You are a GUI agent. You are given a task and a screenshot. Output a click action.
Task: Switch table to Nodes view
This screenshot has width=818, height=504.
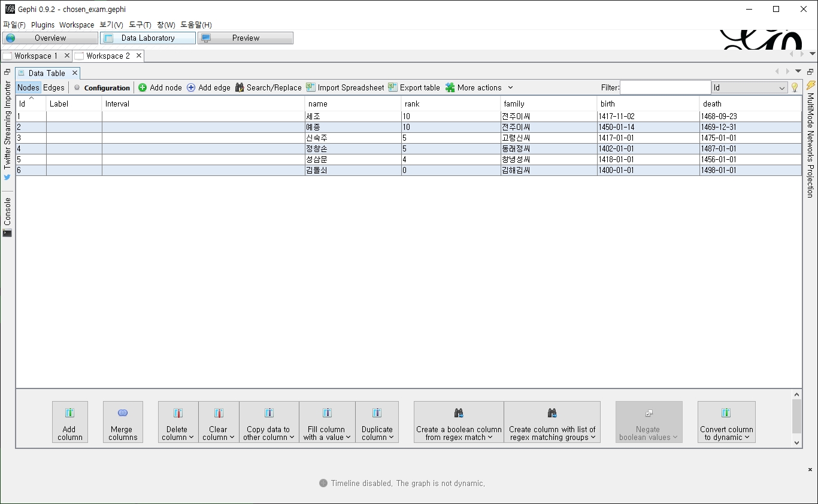click(x=28, y=87)
